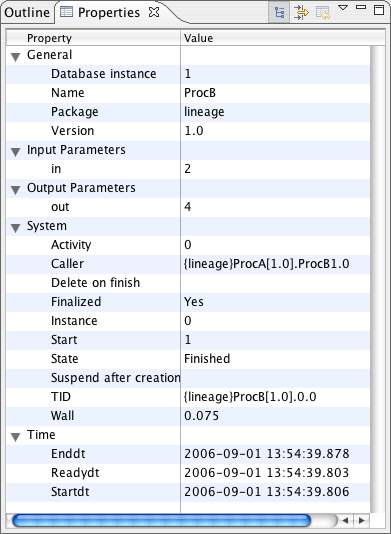Collapse the Input Parameters category
The image size is (391, 534).
coord(15,152)
